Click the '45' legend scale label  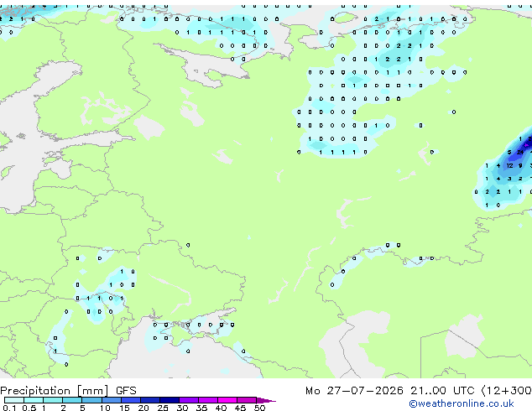point(240,408)
